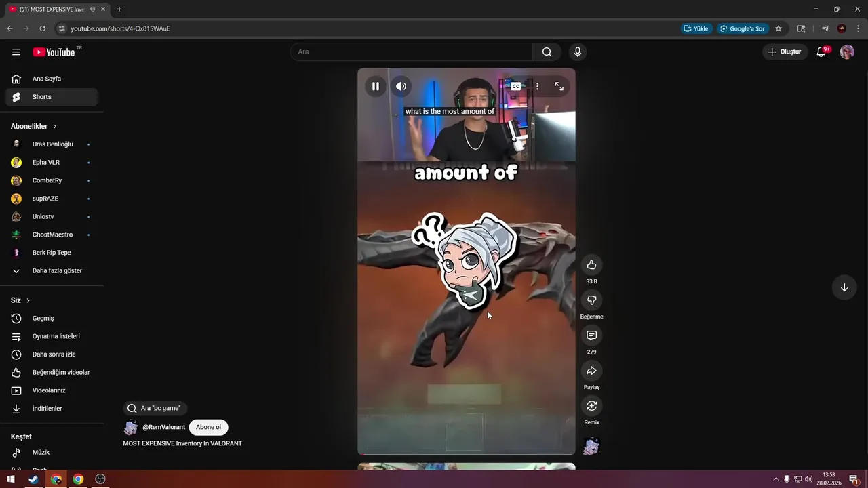Click the taskbar clock showing 13:53

(x=829, y=479)
